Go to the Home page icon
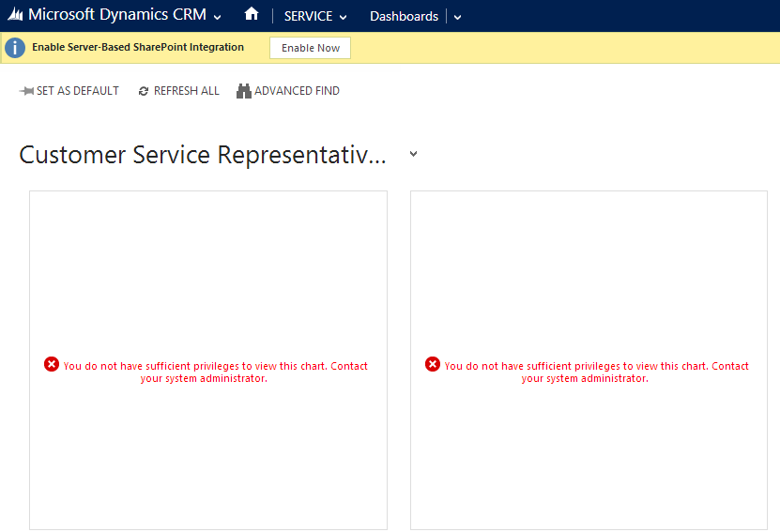Viewport: 780px width, 532px height. [x=251, y=14]
